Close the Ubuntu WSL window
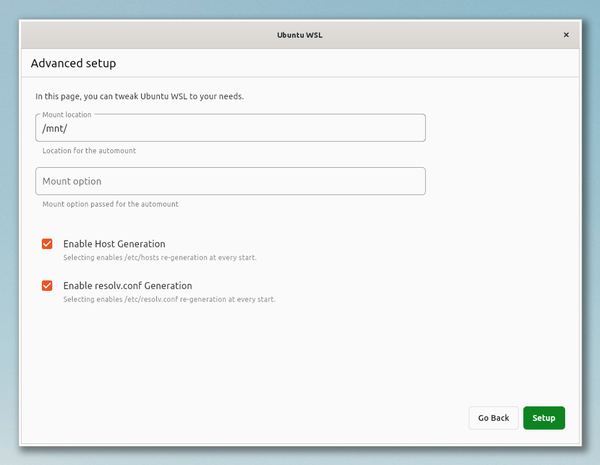Screen dimensions: 600x465 [x=566, y=35]
